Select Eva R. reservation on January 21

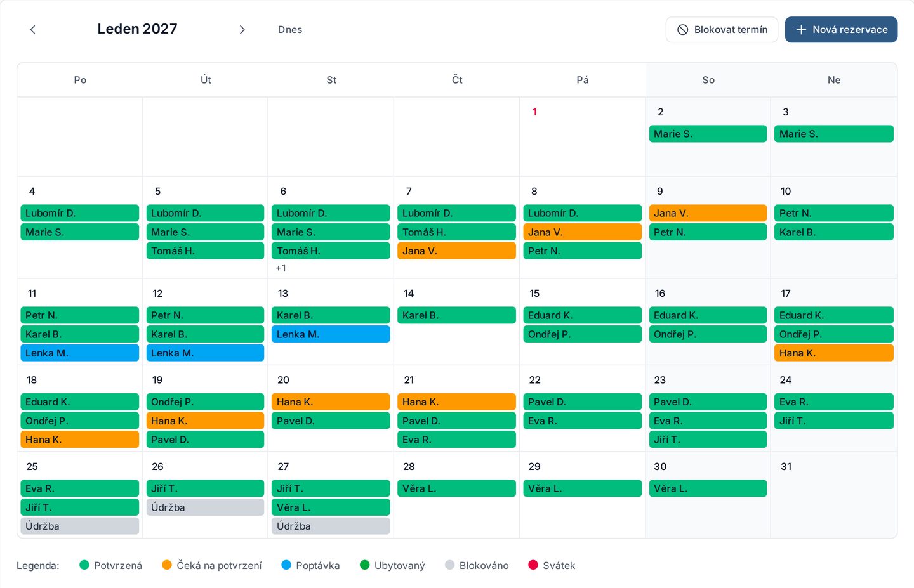click(456, 440)
